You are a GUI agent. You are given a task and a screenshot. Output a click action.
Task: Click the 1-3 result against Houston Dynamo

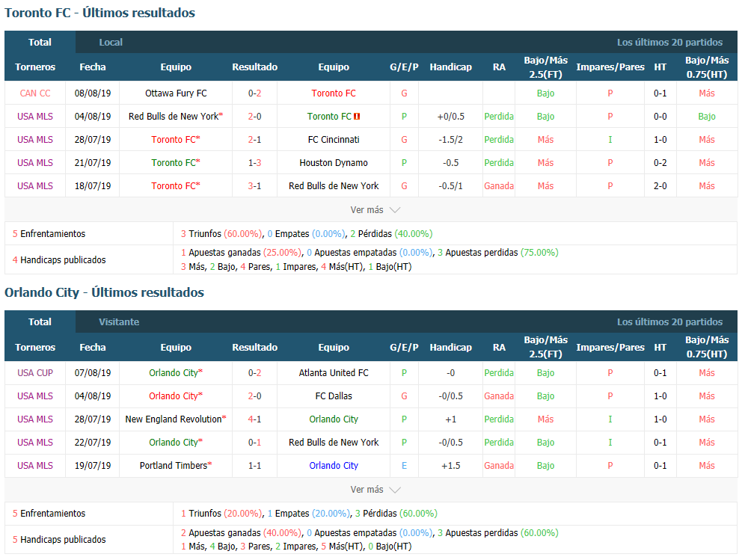[254, 163]
